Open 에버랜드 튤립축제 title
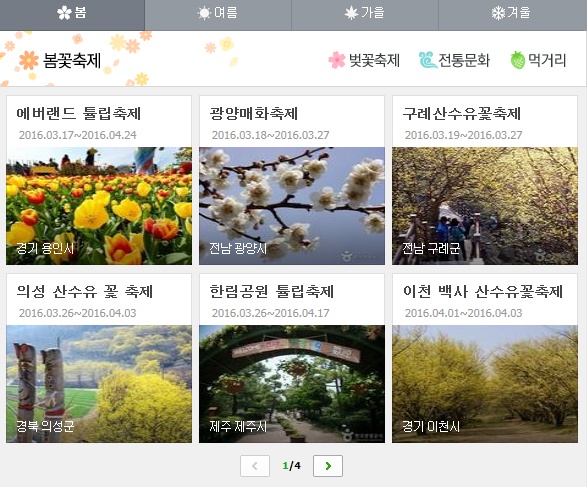The height and width of the screenshot is (487, 587). pyautogui.click(x=78, y=113)
